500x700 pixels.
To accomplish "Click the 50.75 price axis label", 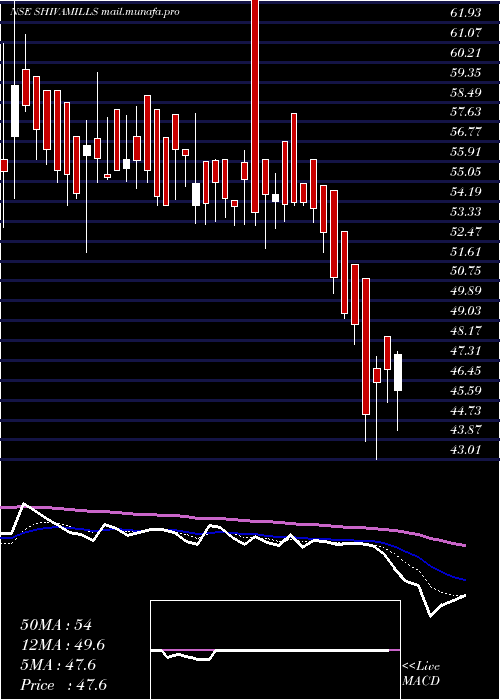I will pos(466,271).
